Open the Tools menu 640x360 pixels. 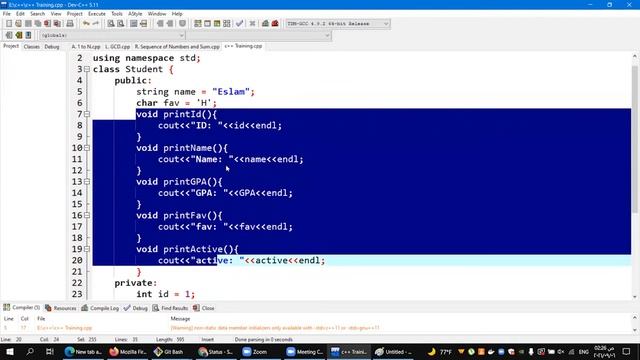(x=117, y=14)
